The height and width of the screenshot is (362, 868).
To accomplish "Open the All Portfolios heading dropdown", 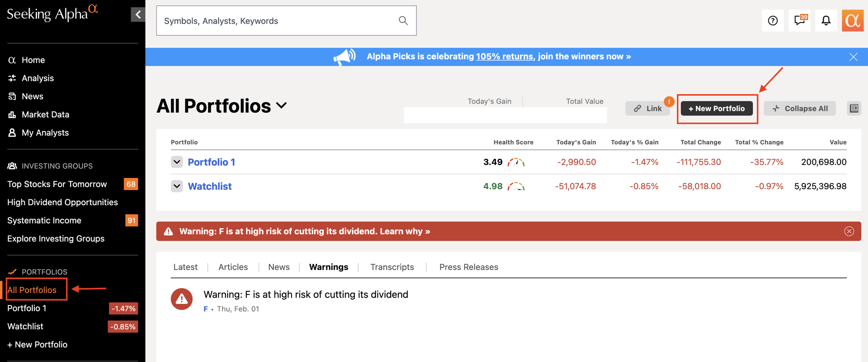I will [x=282, y=106].
